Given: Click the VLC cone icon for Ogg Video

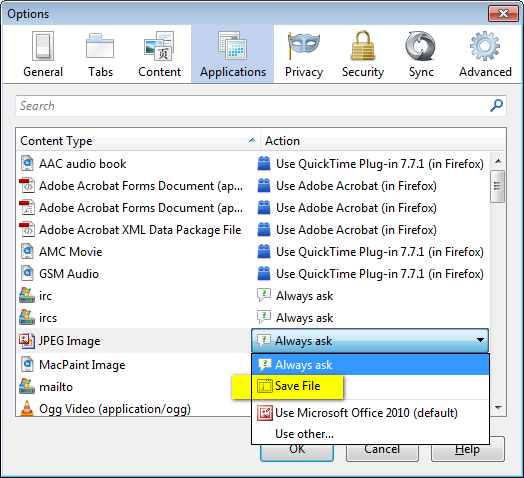Looking at the screenshot, I should (27, 408).
